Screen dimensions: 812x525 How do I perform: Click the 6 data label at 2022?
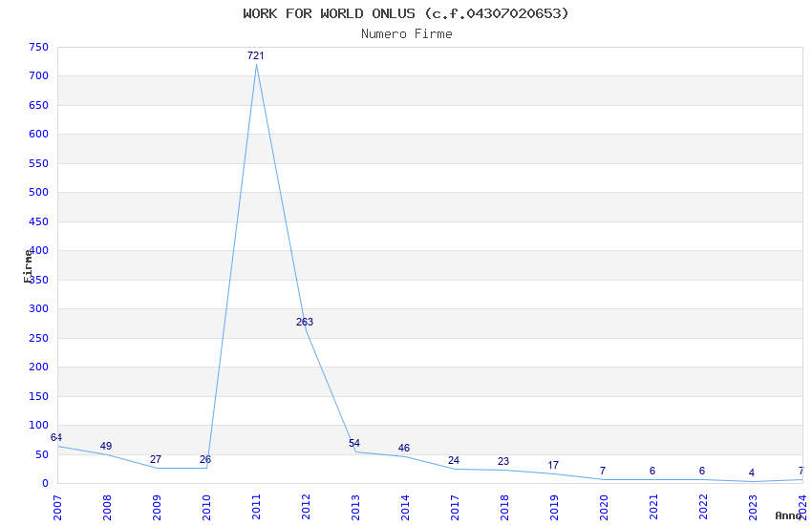[702, 471]
